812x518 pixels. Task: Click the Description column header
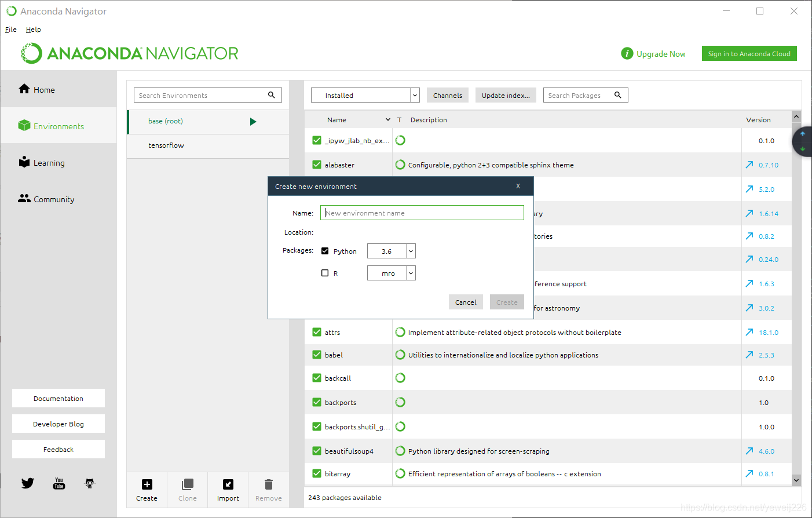click(x=429, y=120)
